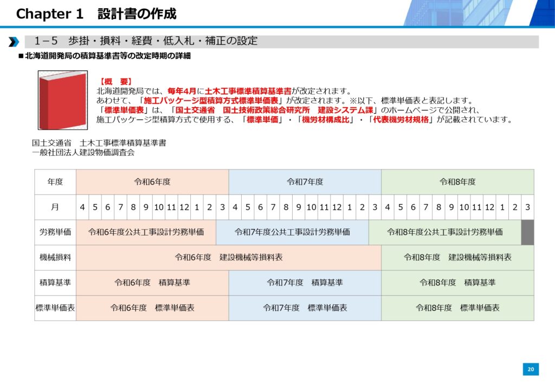This screenshot has height=392, width=555.
Task: Select the 令和6年度 fiscal year header cell
Action: pos(152,182)
